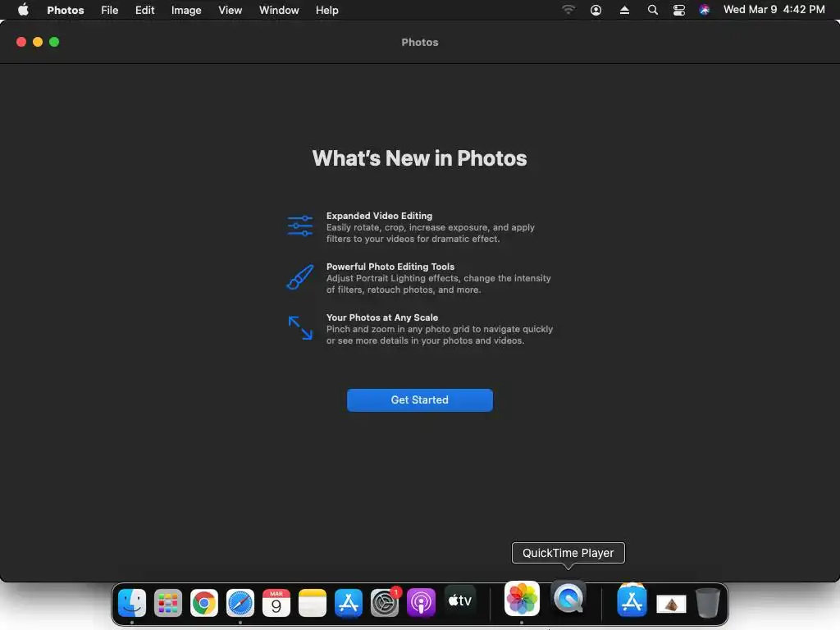The height and width of the screenshot is (630, 840).
Task: Click the date and time clock
Action: [x=774, y=10]
